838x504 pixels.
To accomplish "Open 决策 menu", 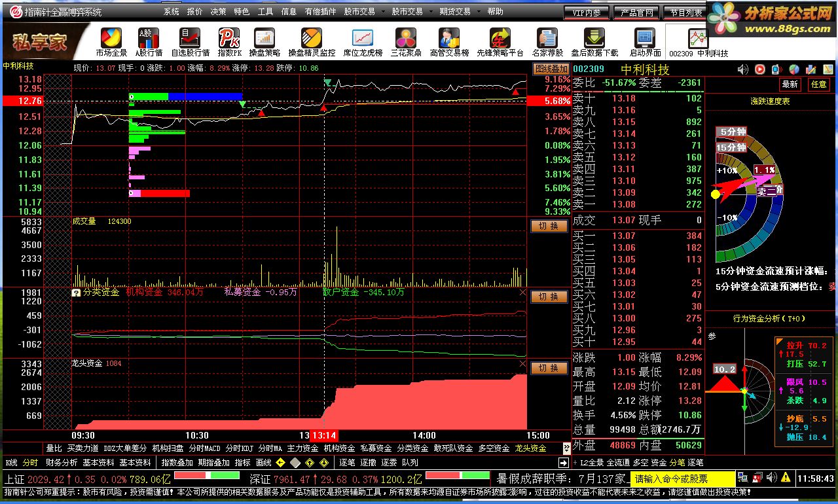I will coord(219,12).
